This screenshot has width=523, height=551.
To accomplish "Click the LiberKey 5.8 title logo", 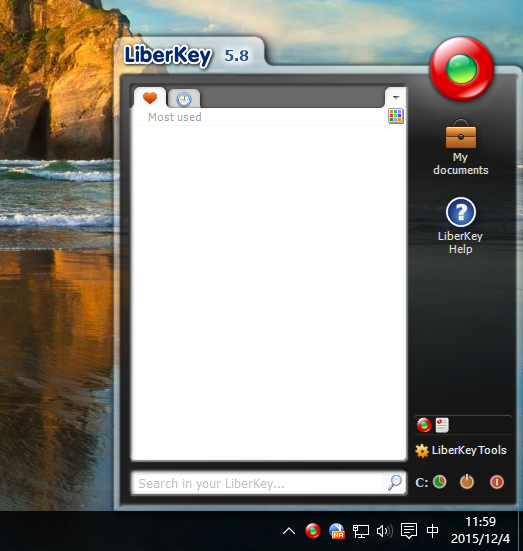I will (x=186, y=55).
